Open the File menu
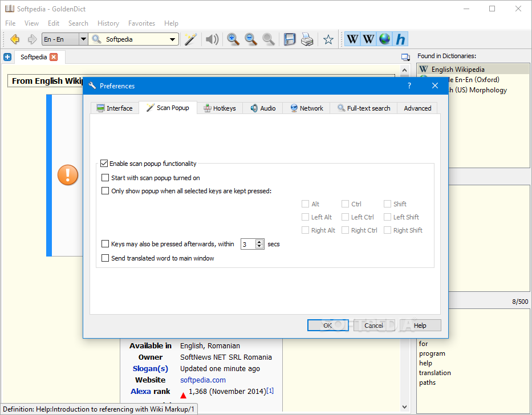The height and width of the screenshot is (415, 532). tap(10, 23)
